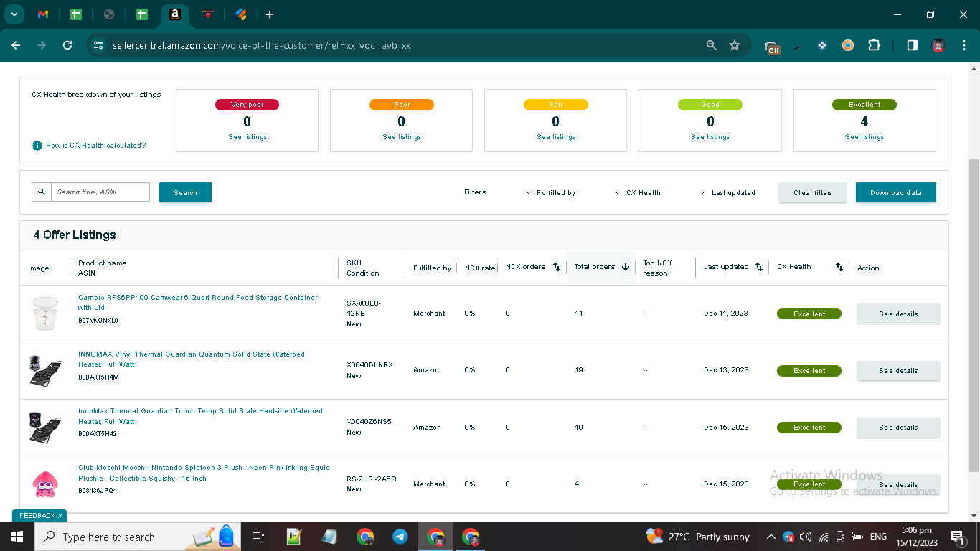Select the SKU X0040DLNRX
The image size is (980, 551).
[370, 365]
